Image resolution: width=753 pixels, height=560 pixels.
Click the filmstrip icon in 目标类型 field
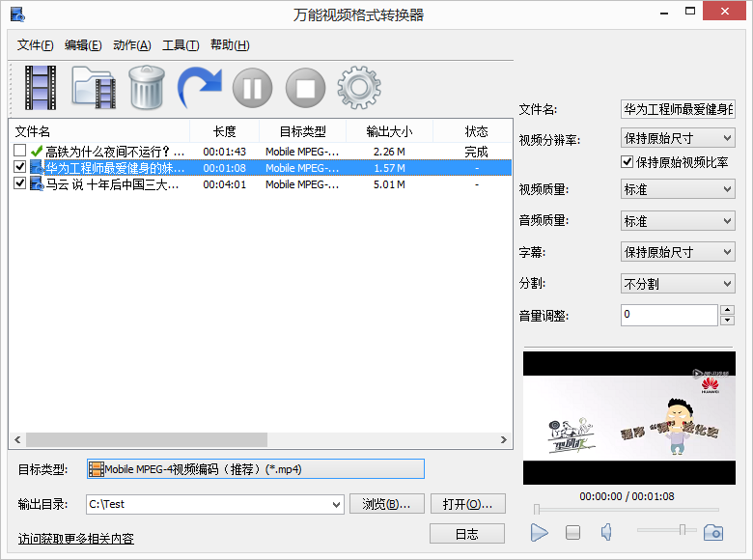point(97,469)
